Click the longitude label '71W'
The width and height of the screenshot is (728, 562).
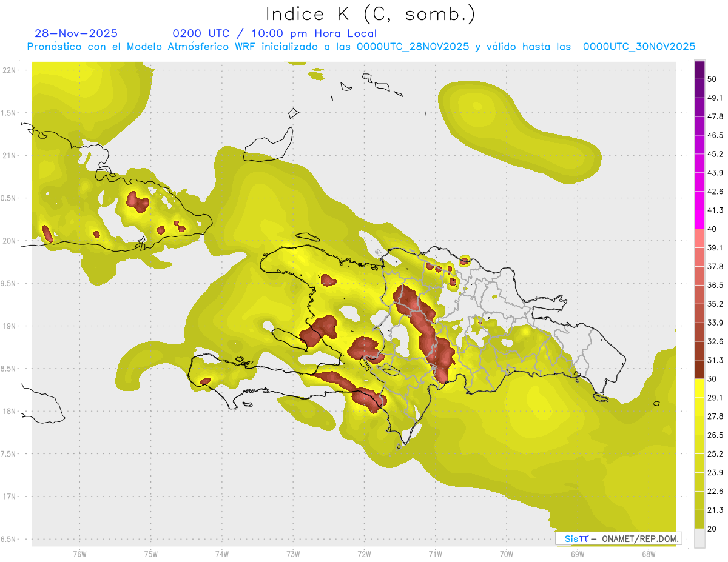[435, 554]
